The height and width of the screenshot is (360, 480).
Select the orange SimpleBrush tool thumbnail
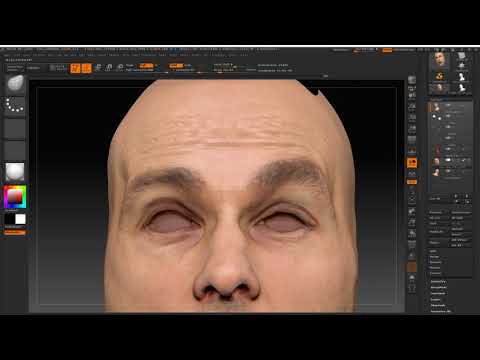point(440,76)
